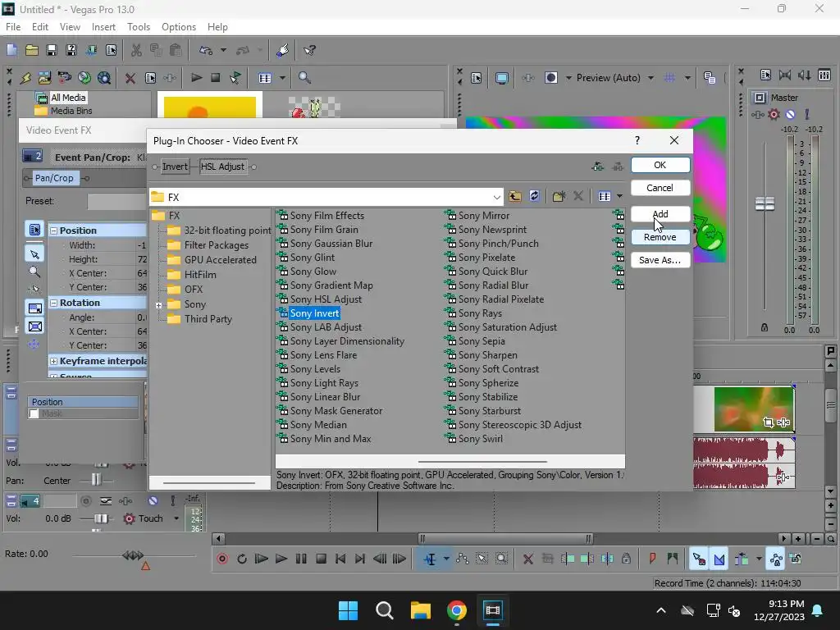
Task: Select the Third Party folder in tree
Action: pyautogui.click(x=208, y=319)
